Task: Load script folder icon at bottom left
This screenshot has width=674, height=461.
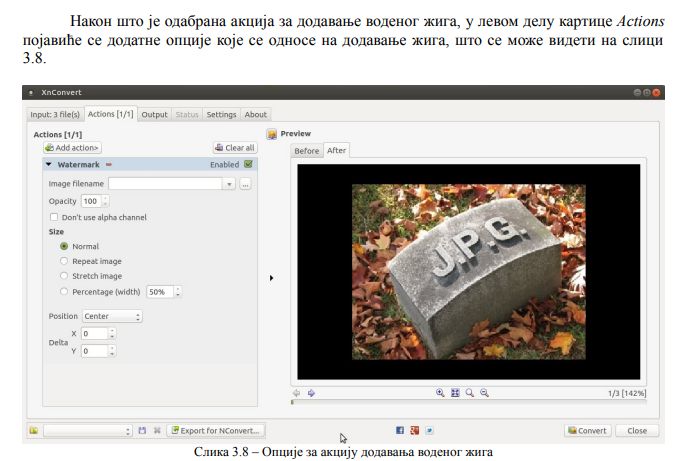Action: (x=34, y=430)
